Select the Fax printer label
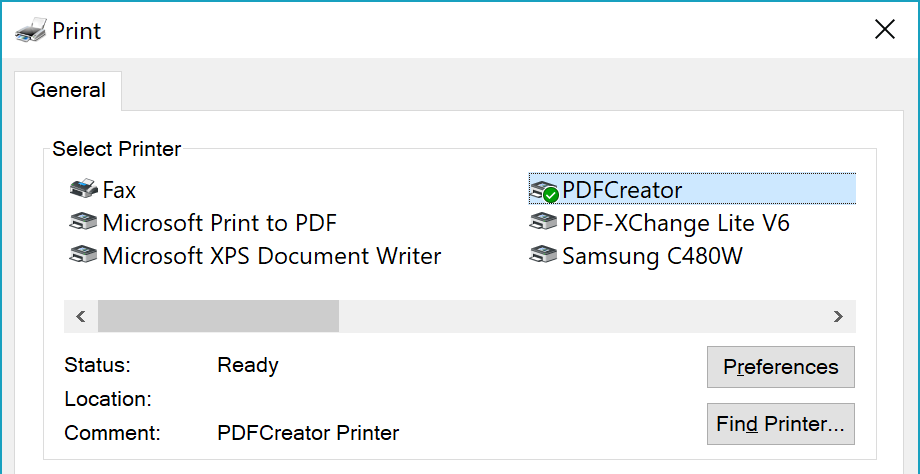This screenshot has height=474, width=920. point(119,190)
